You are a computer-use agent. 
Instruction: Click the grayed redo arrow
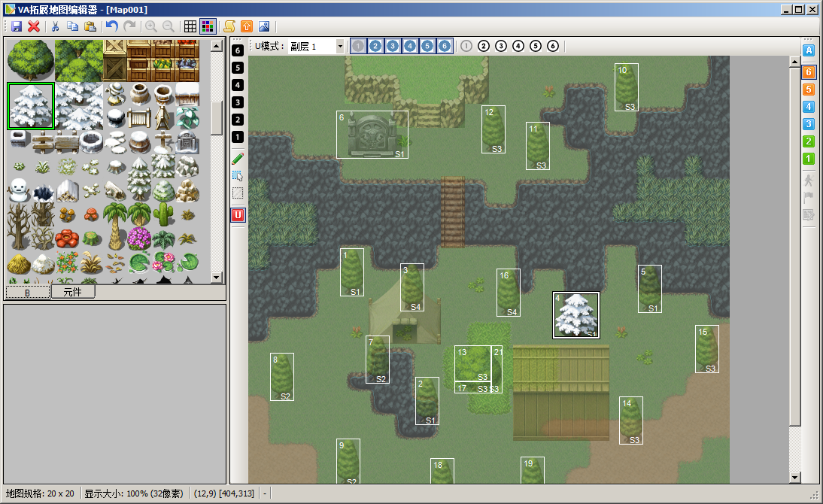[129, 26]
